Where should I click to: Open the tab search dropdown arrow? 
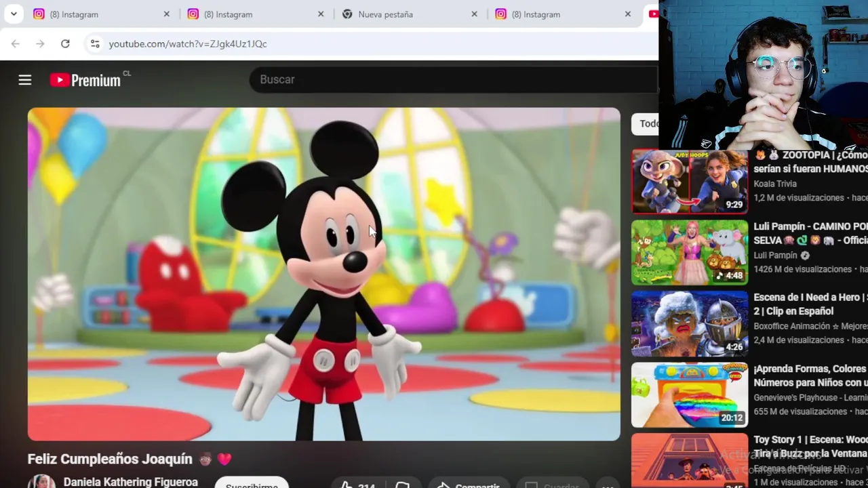[14, 14]
